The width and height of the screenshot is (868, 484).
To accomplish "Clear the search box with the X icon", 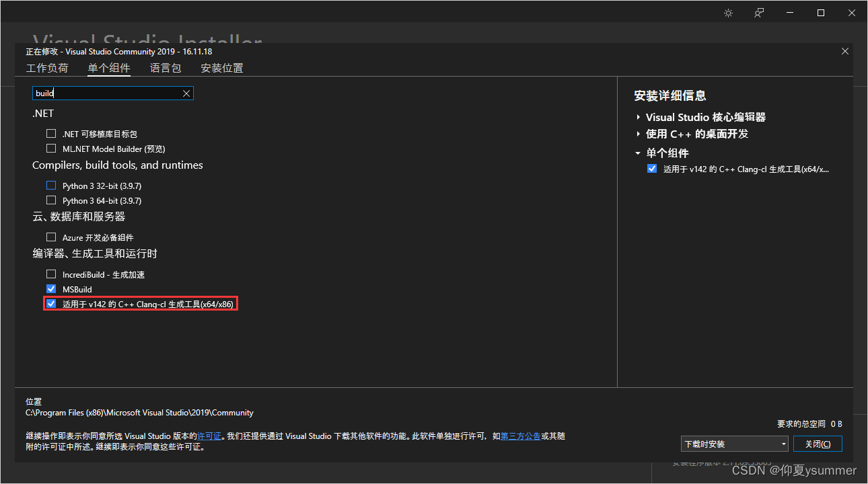I will click(186, 93).
